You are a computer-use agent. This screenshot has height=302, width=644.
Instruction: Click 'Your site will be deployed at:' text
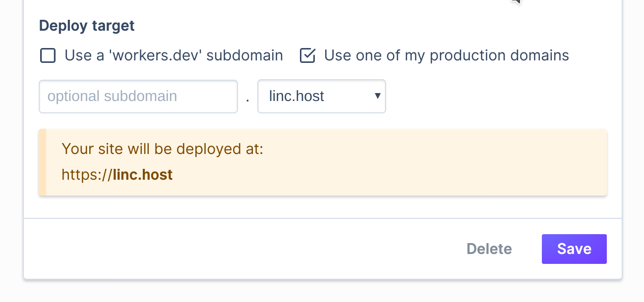[x=163, y=149]
